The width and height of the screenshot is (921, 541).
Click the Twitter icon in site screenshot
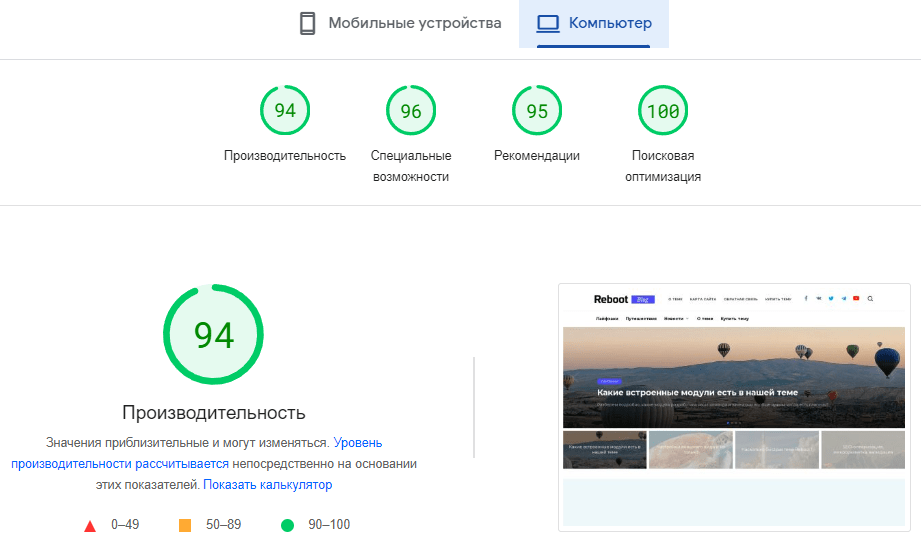[x=831, y=298]
